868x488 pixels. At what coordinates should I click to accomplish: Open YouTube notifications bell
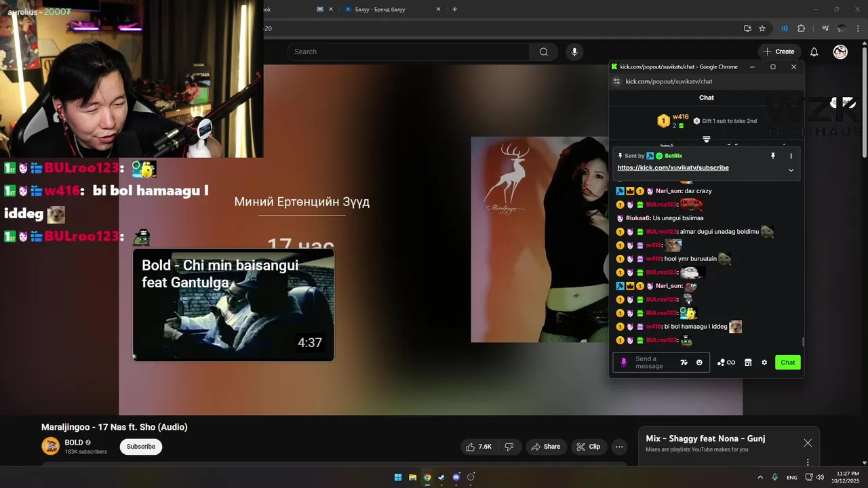click(814, 52)
